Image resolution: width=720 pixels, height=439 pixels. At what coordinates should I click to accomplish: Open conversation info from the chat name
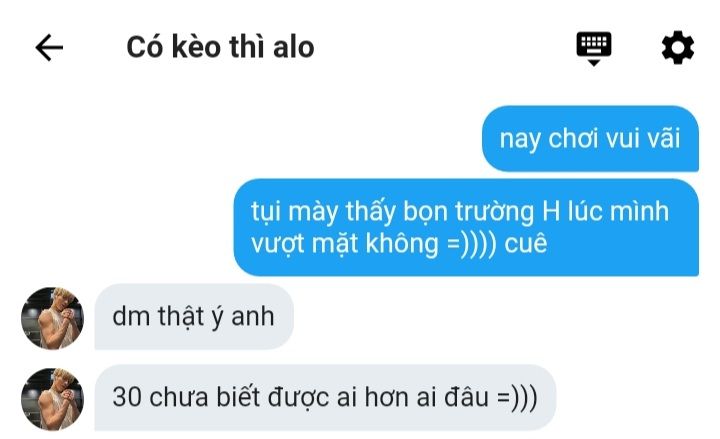tap(220, 47)
